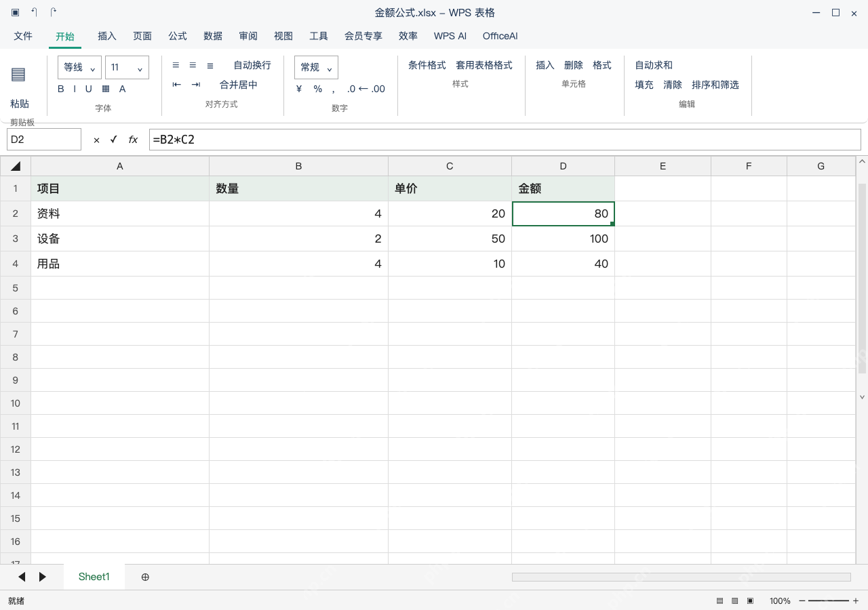Click the font color A icon
The width and height of the screenshot is (868, 610).
pyautogui.click(x=123, y=89)
